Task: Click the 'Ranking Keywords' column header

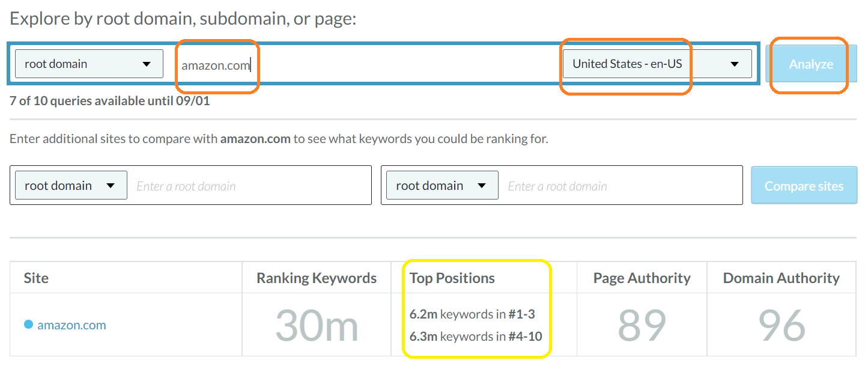Action: (317, 278)
